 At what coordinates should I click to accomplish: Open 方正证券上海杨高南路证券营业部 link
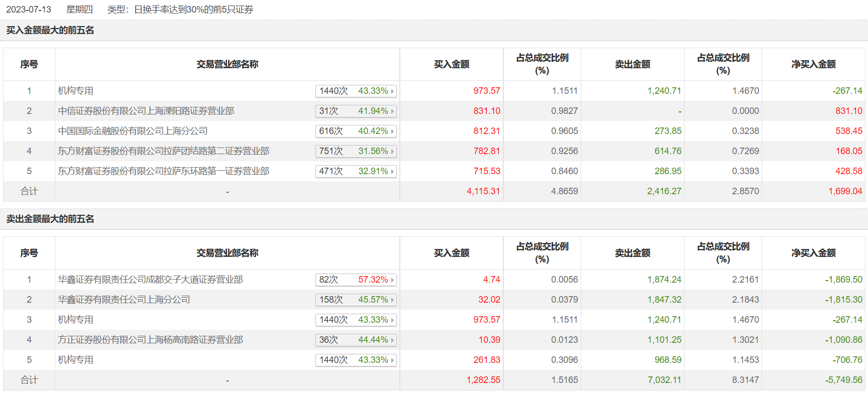pyautogui.click(x=151, y=340)
